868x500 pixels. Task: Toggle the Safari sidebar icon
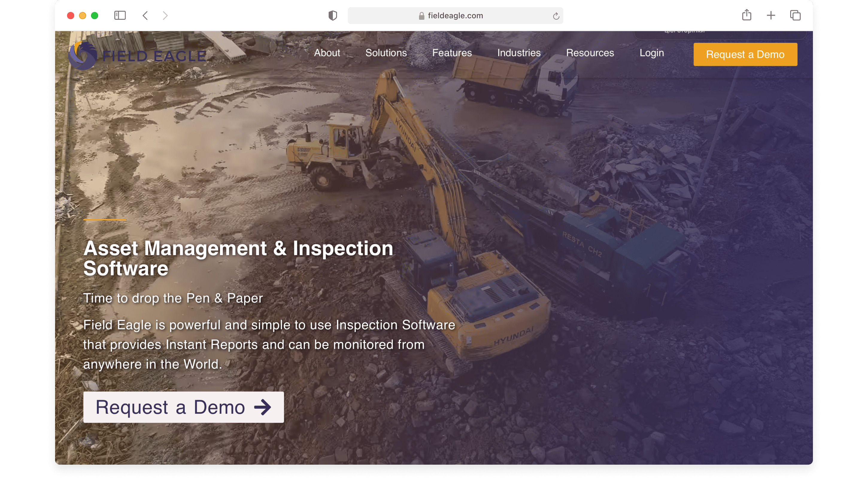(x=120, y=16)
